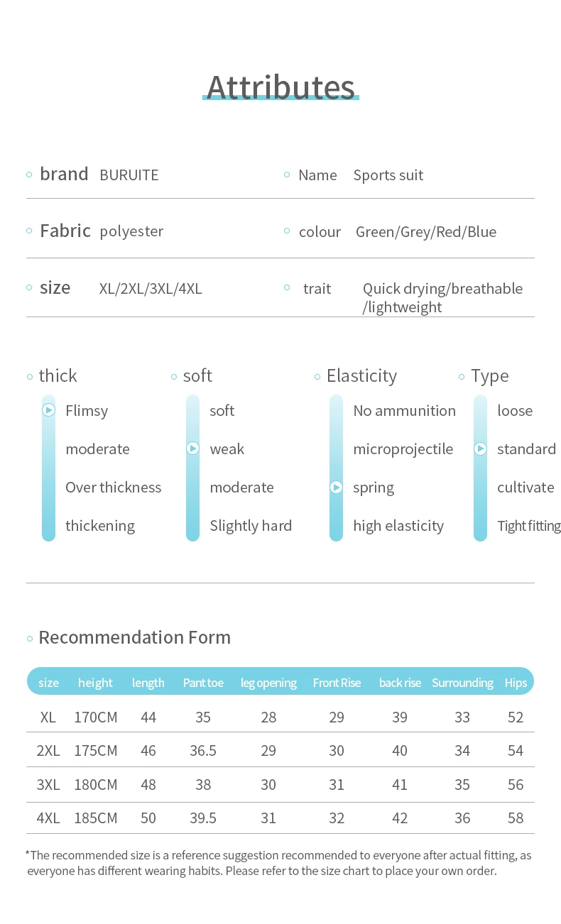Click the Front Rise column header
Viewport: 561px width, 924px height.
(x=337, y=683)
